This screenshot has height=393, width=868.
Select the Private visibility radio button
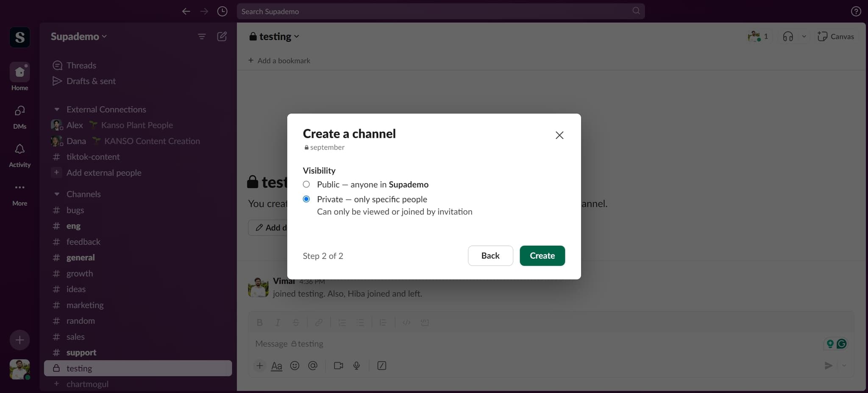306,199
